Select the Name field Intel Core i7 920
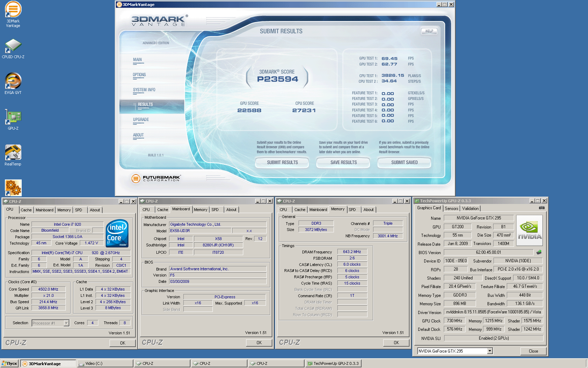This screenshot has width=588, height=368. click(67, 224)
